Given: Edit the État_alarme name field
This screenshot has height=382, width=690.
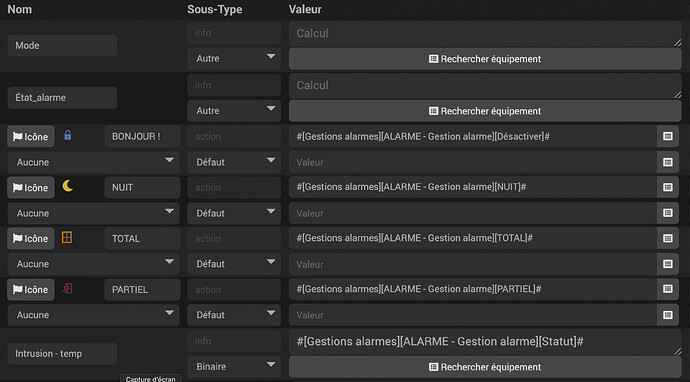Looking at the screenshot, I should 62,98.
